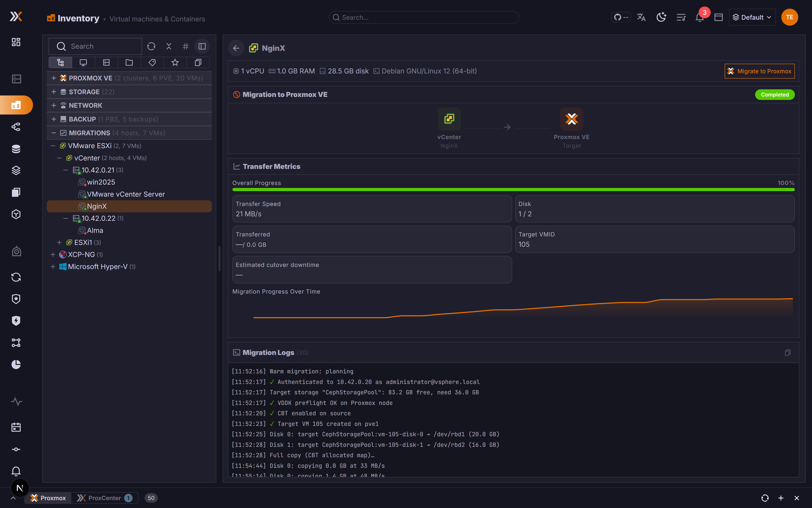Click the collapse-all X icon beside search
Screen dimensions: 812x508
(169, 46)
